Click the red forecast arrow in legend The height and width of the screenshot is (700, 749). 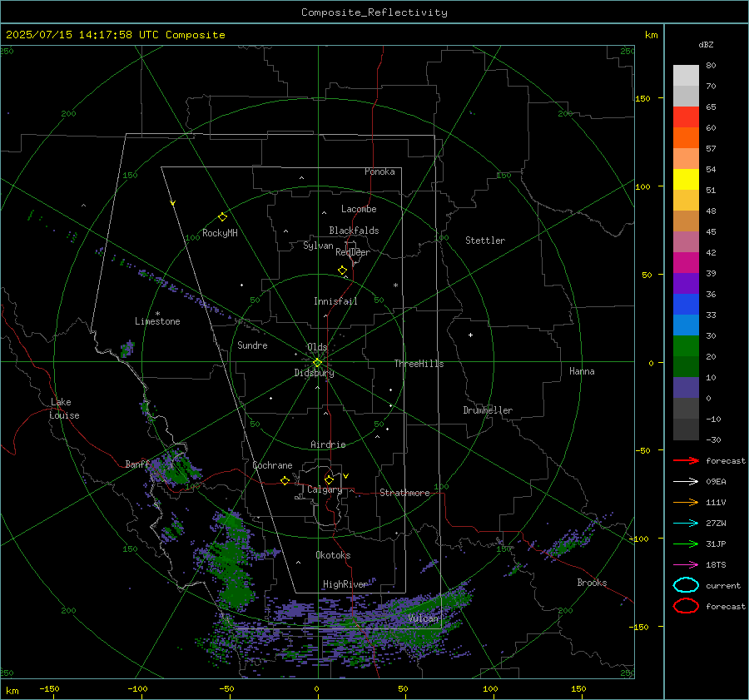(686, 460)
